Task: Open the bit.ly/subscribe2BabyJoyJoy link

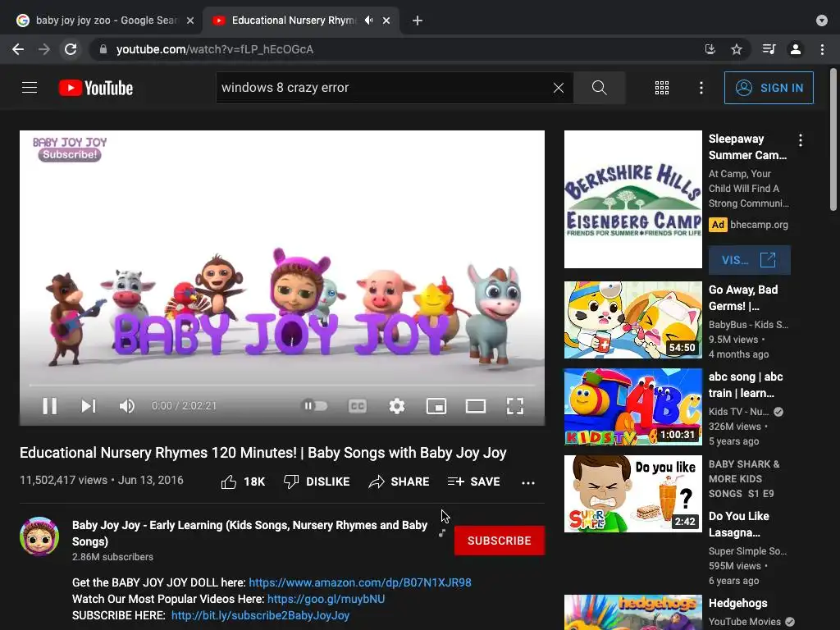Action: pos(260,615)
